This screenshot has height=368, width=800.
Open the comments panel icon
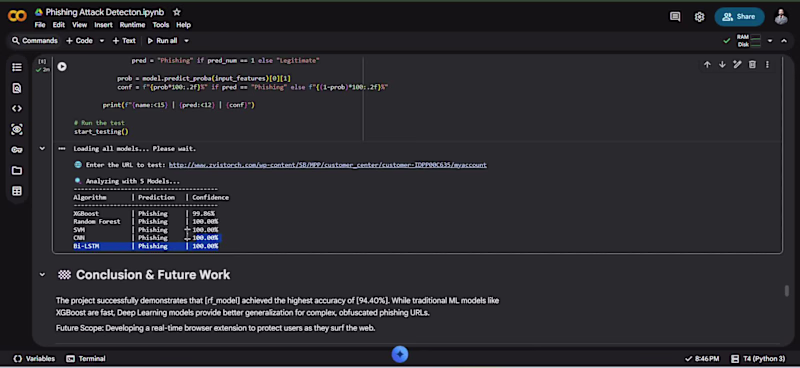[x=675, y=17]
